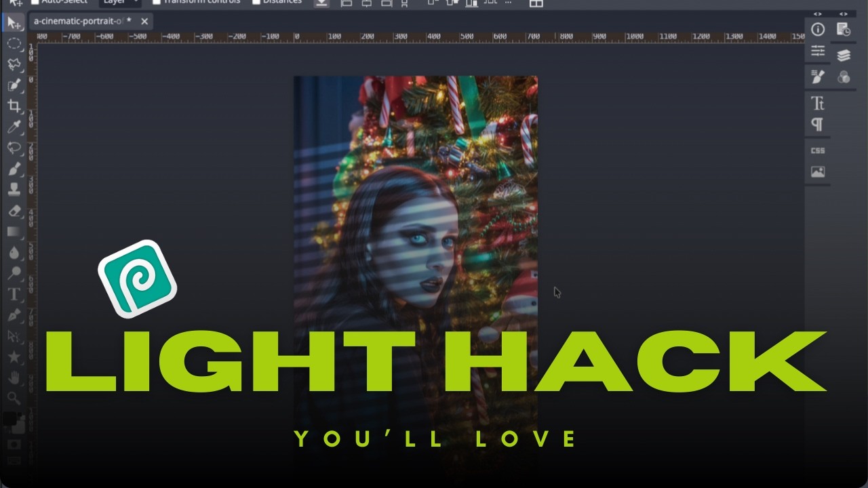Open the Info panel
This screenshot has width=868, height=488.
pyautogui.click(x=818, y=29)
